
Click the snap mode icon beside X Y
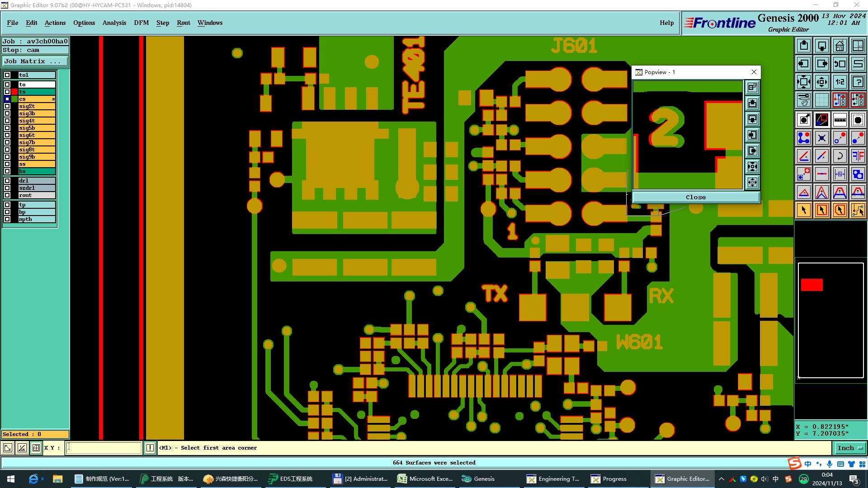pyautogui.click(x=36, y=448)
